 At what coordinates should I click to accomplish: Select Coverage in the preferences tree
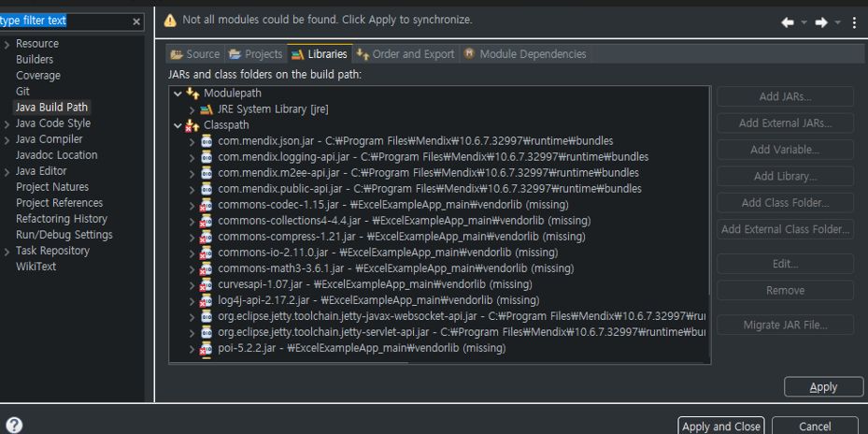[x=38, y=76]
